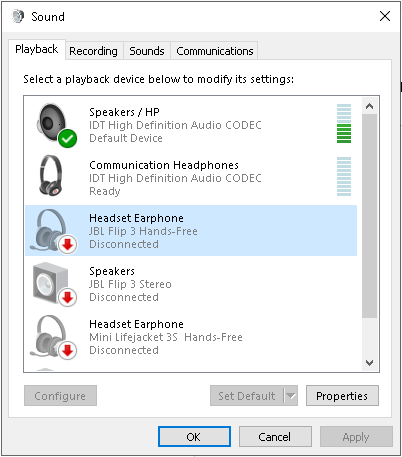
Task: Click the Sound window title icon
Action: [x=18, y=16]
